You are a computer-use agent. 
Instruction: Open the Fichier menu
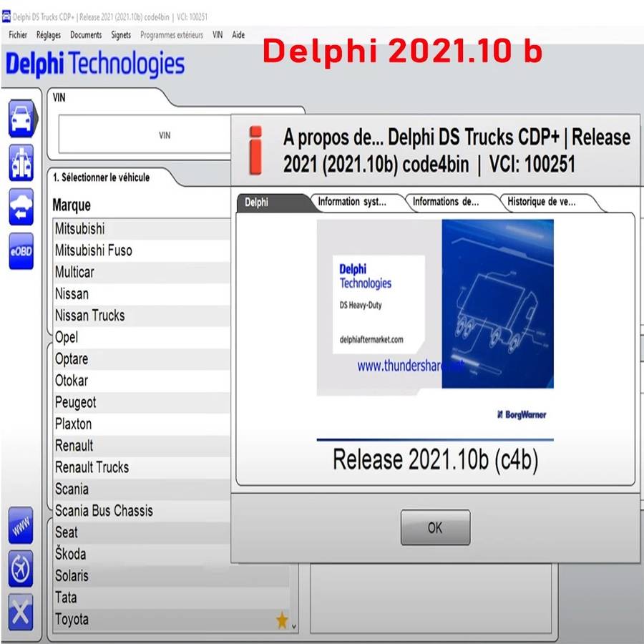17,34
